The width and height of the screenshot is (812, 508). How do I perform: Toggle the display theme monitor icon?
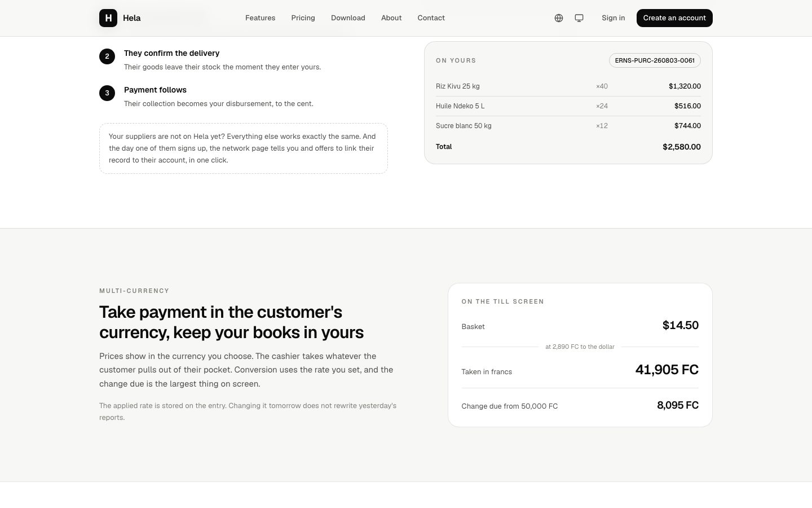(x=579, y=18)
